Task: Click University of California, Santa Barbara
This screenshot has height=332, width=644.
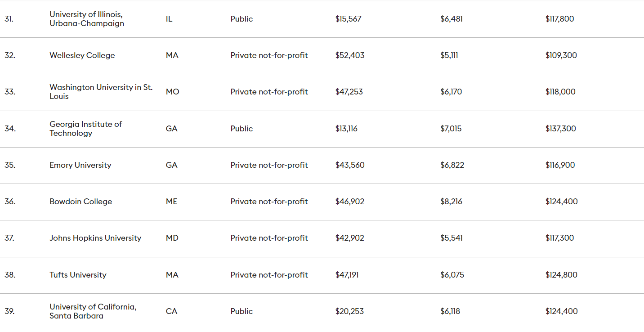Action: 93,311
